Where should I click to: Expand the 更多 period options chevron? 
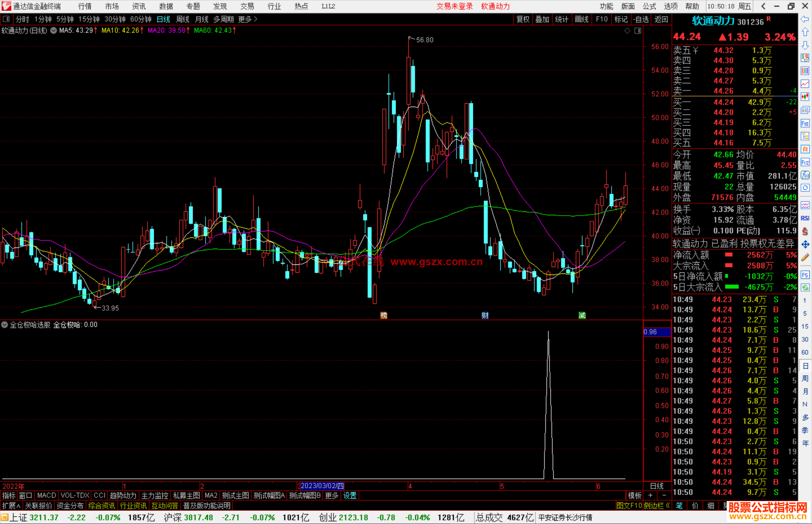[x=256, y=19]
